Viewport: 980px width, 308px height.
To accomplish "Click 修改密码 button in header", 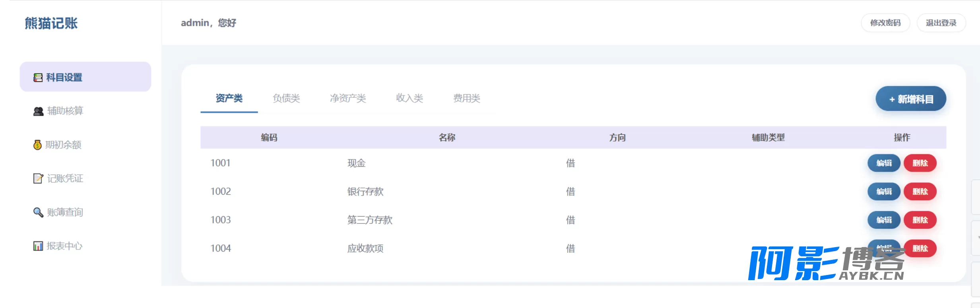I will 885,23.
